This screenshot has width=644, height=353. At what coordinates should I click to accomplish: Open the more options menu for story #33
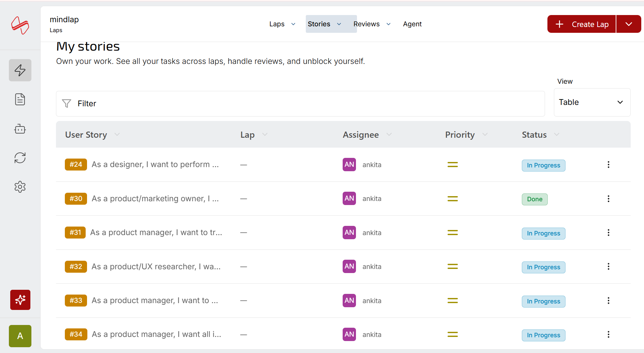coord(608,301)
